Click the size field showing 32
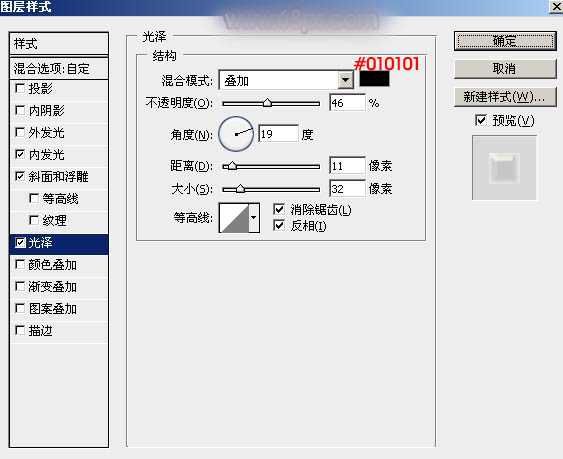The image size is (563, 459). tap(347, 189)
